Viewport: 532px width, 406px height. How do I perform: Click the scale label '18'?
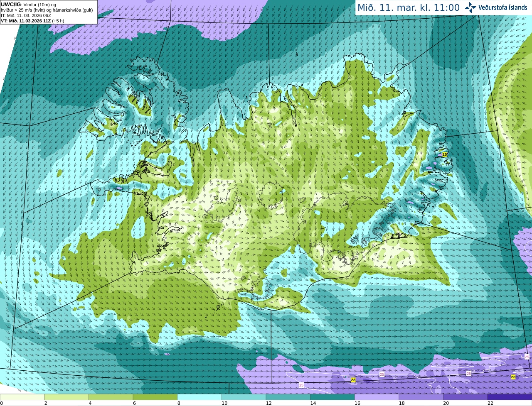(401, 403)
